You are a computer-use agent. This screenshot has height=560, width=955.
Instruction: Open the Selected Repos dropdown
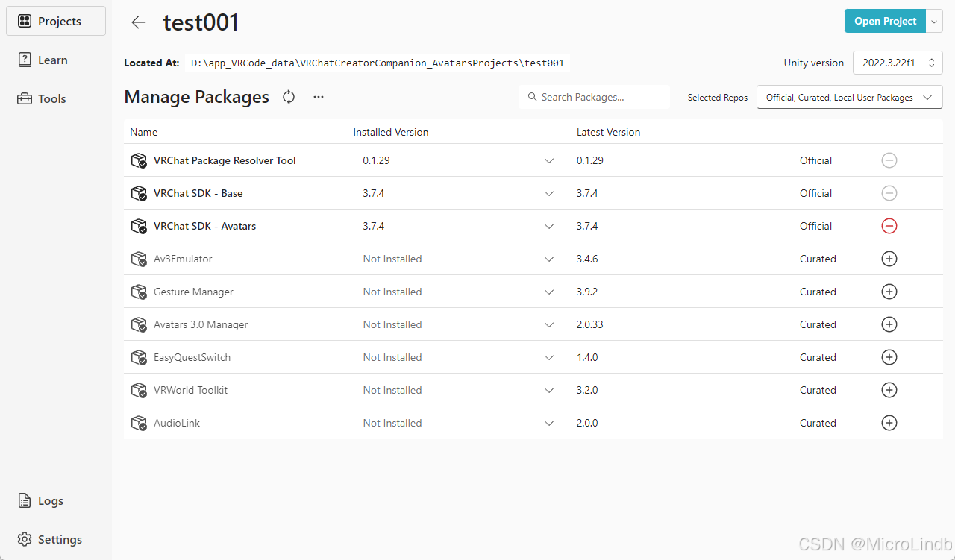coord(849,97)
